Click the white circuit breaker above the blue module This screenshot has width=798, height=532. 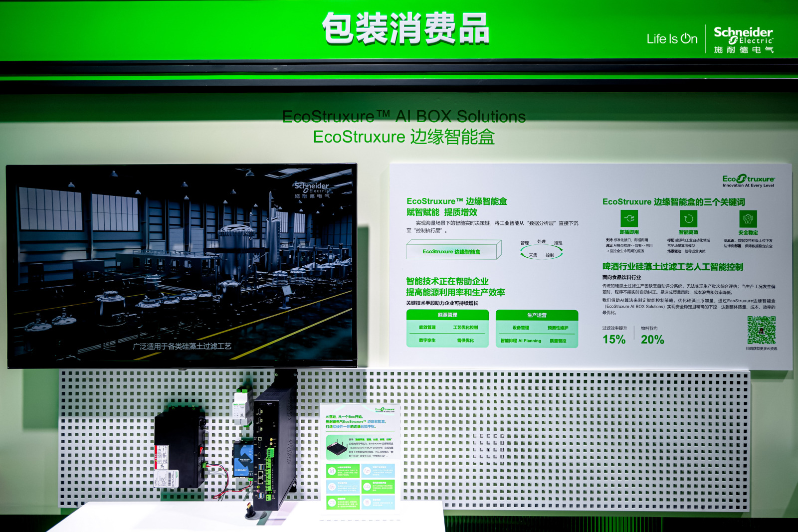point(243,406)
